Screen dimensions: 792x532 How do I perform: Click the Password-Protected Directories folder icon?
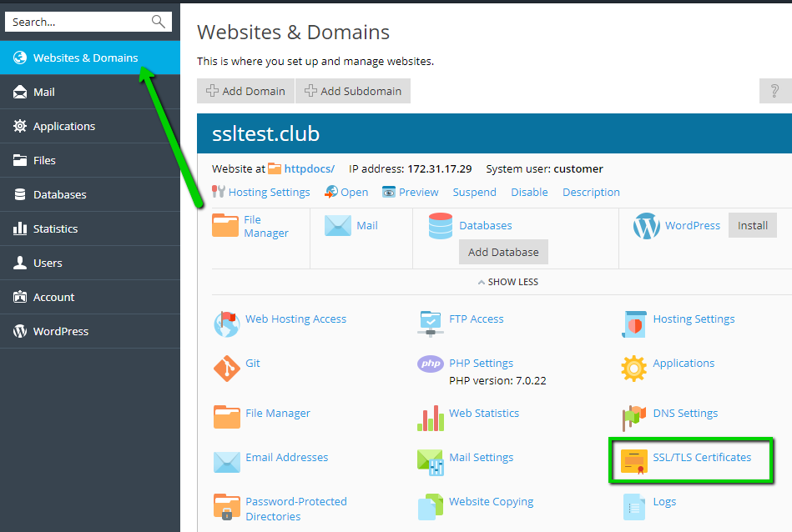[226, 508]
